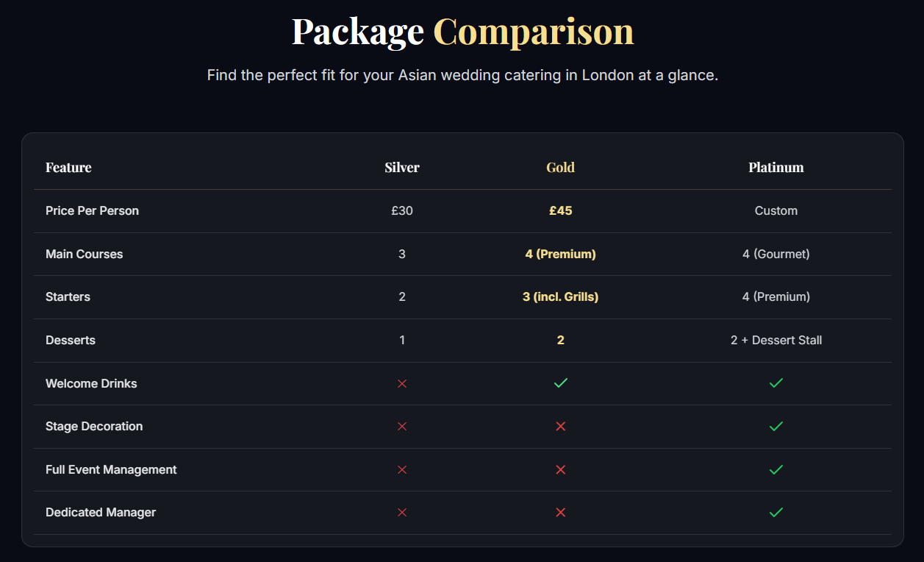Click the Silver Welcome Drinks red cross icon
This screenshot has width=924, height=562.
coord(402,383)
